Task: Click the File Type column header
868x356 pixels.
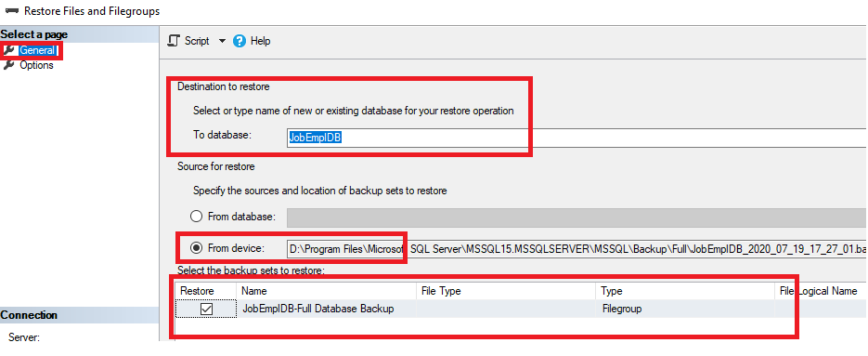Action: (x=506, y=291)
